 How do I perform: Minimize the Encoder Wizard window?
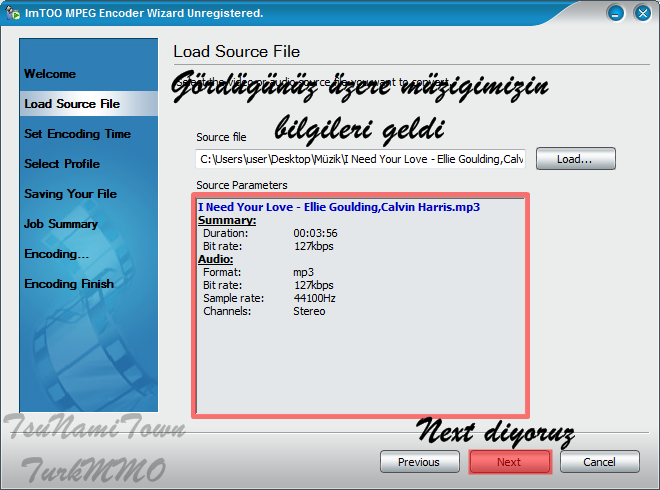[x=615, y=13]
